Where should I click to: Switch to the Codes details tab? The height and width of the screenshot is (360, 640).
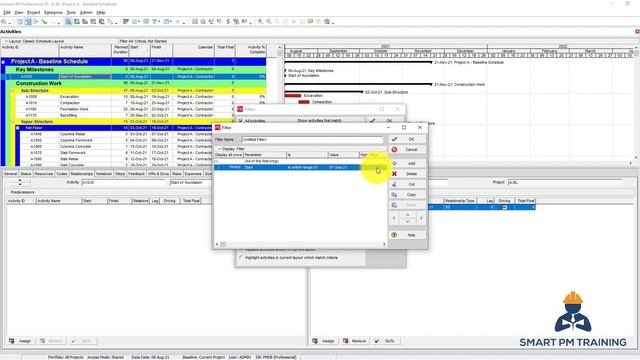[62, 174]
